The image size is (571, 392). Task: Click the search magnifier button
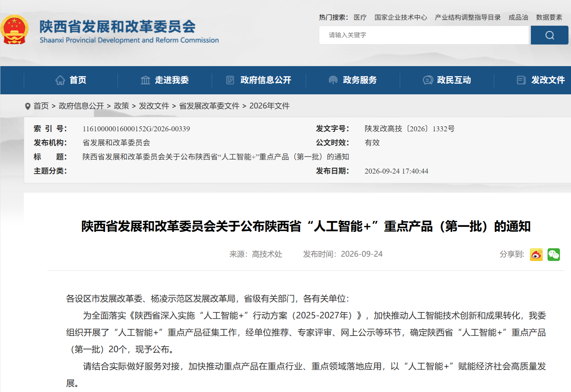[549, 35]
